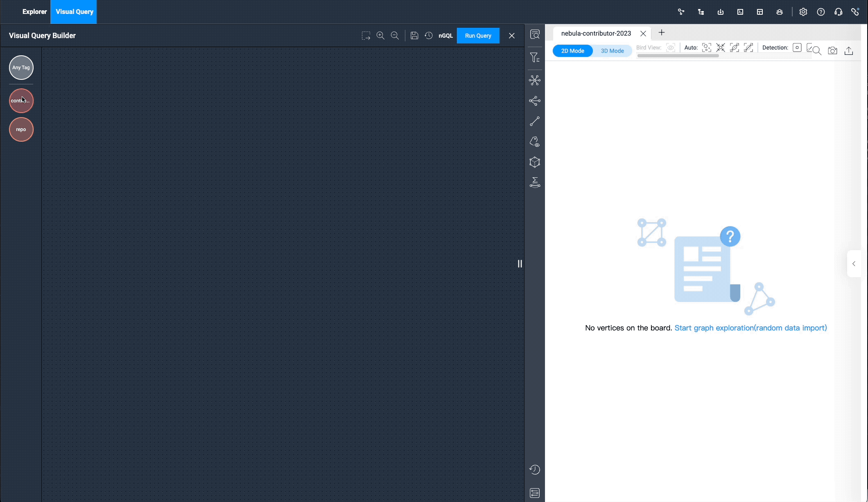Click the export upload icon
868x502 pixels.
pos(849,51)
